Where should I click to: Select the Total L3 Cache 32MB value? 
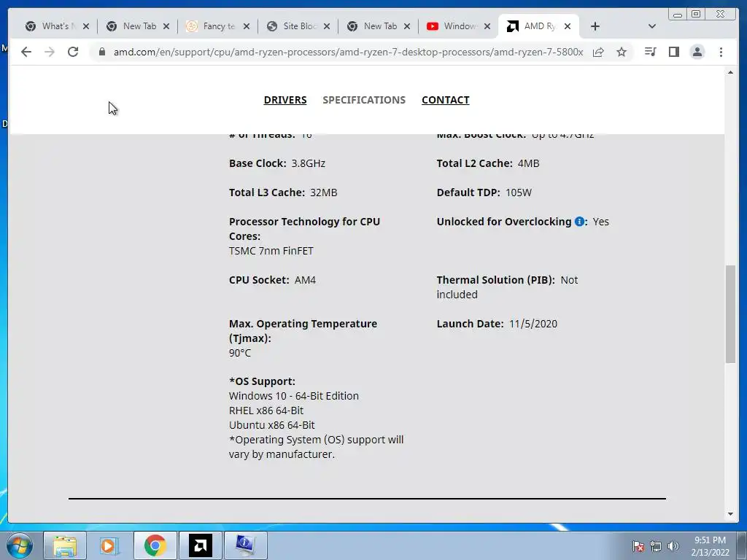[x=323, y=192]
